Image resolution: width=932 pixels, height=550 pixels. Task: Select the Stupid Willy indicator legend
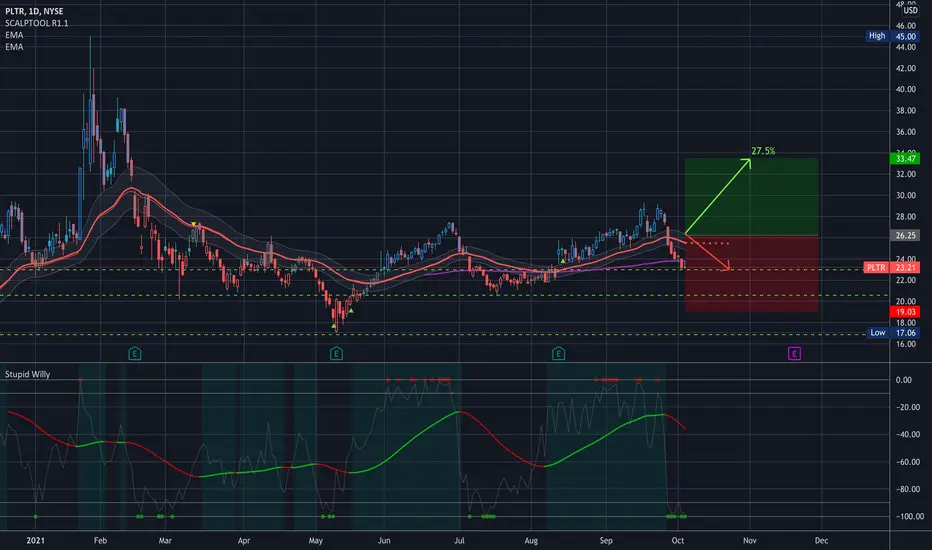pyautogui.click(x=27, y=374)
